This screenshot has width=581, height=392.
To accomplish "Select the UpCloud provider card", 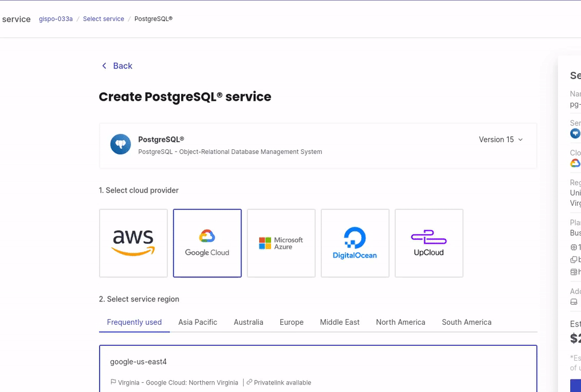I will (429, 243).
